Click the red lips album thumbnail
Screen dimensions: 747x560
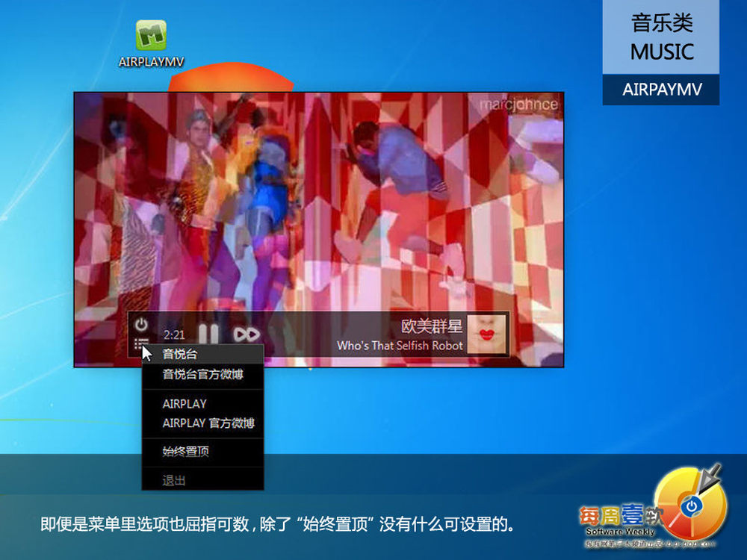point(486,335)
